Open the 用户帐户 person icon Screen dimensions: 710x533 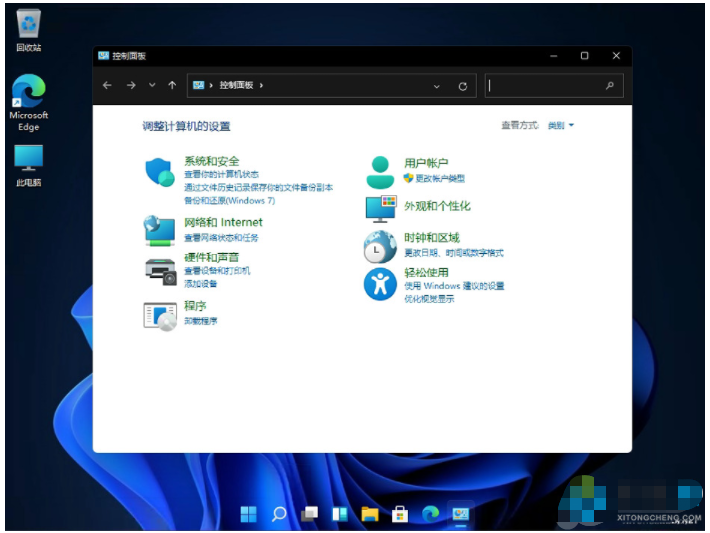pos(381,172)
